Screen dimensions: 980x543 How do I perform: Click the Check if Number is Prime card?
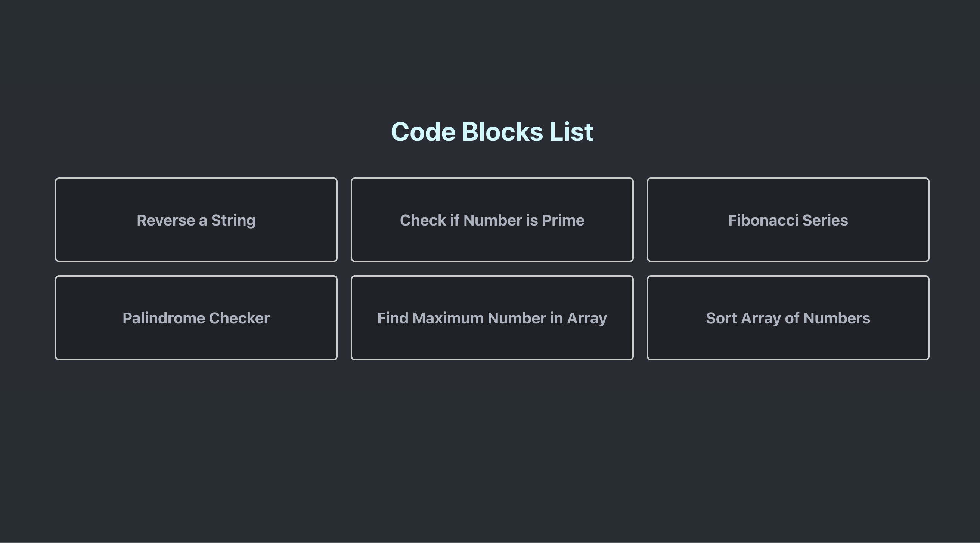tap(492, 220)
